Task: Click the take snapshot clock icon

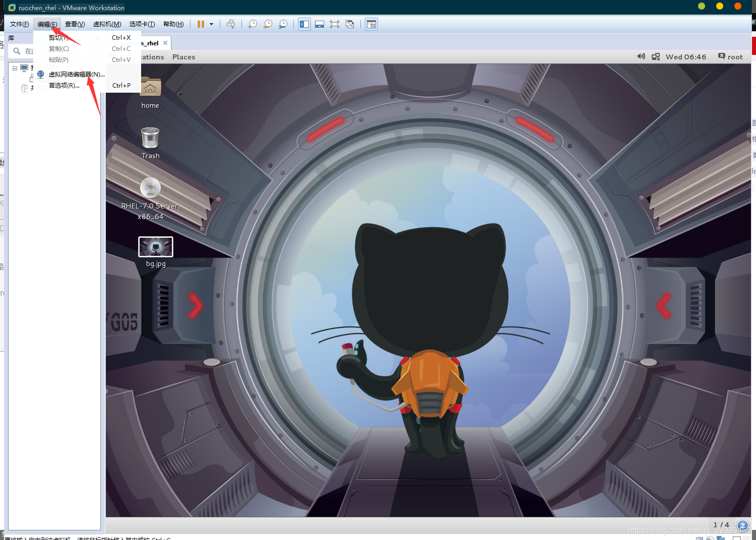Action: 253,24
